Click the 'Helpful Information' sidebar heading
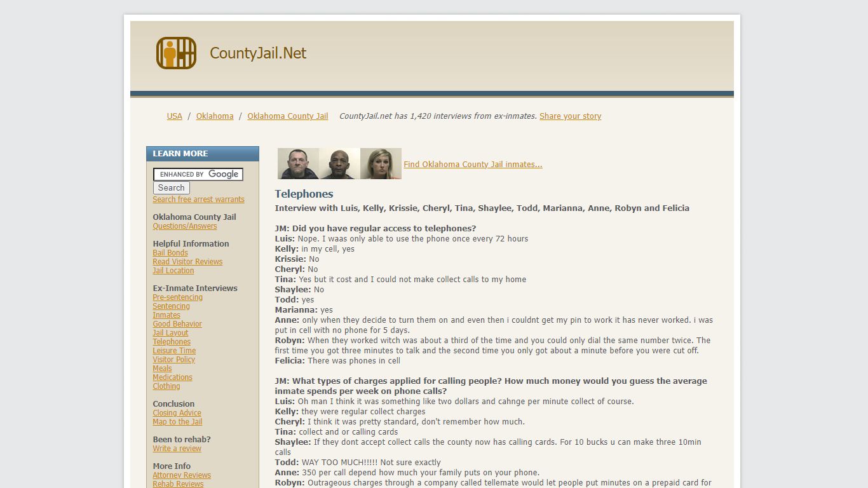The image size is (868, 488). [x=191, y=244]
